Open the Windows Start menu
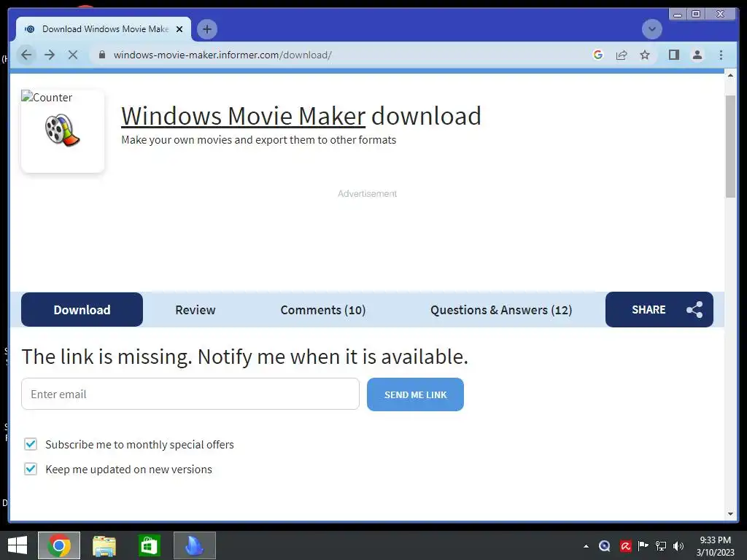Image resolution: width=747 pixels, height=560 pixels. [x=18, y=545]
